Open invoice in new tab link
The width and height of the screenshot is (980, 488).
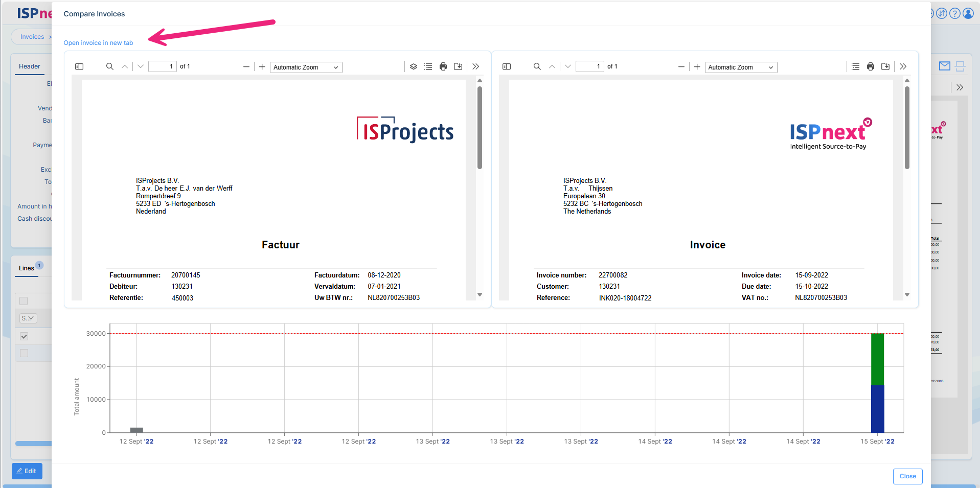coord(98,43)
